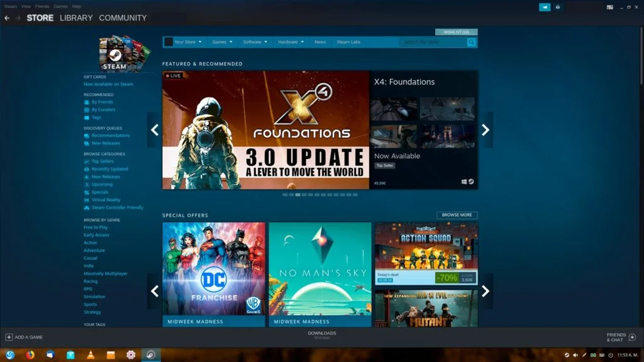The image size is (644, 362).
Task: Show previous special offers arrow
Action: tap(155, 291)
